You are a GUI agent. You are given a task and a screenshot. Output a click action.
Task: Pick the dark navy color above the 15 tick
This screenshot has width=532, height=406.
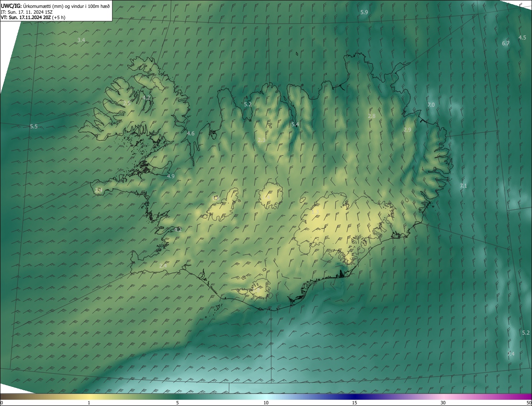click(355, 396)
